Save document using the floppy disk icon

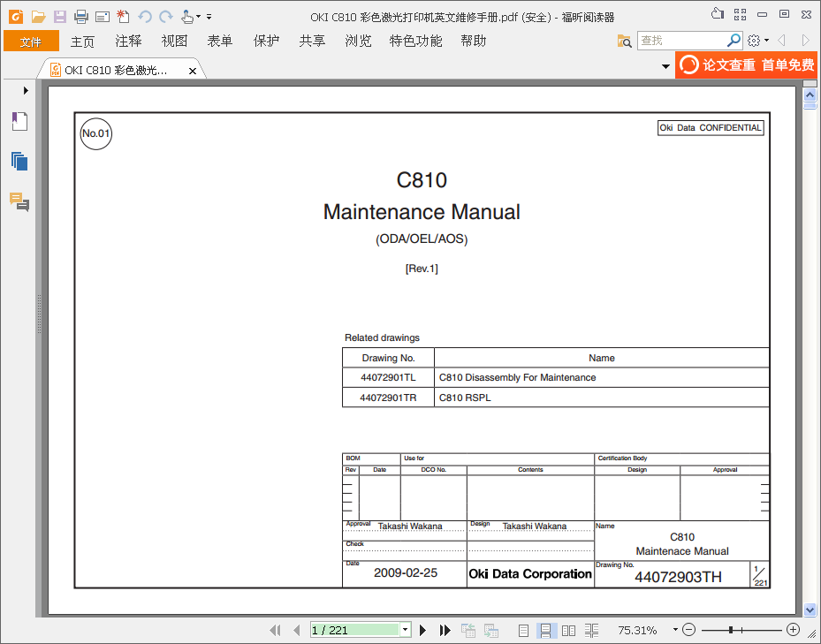pos(60,17)
